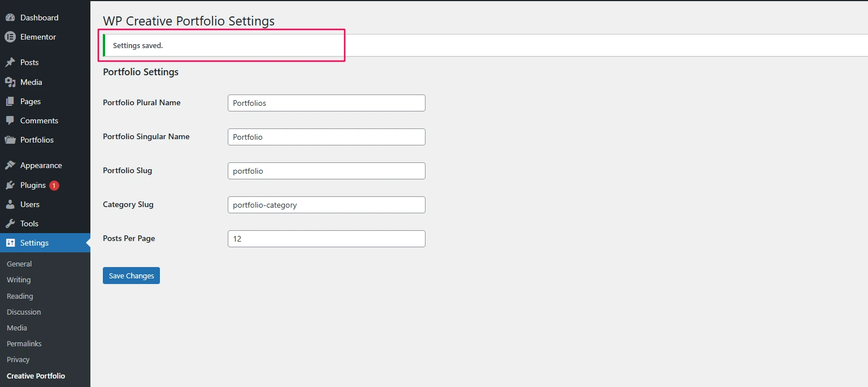Open Plugins via the plug icon
The height and width of the screenshot is (387, 868).
(x=11, y=185)
